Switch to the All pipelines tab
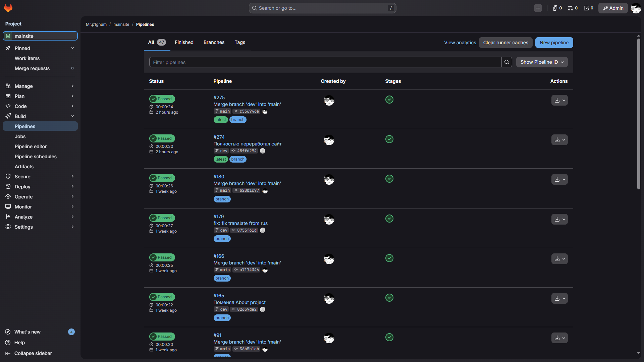The height and width of the screenshot is (362, 644). click(157, 42)
